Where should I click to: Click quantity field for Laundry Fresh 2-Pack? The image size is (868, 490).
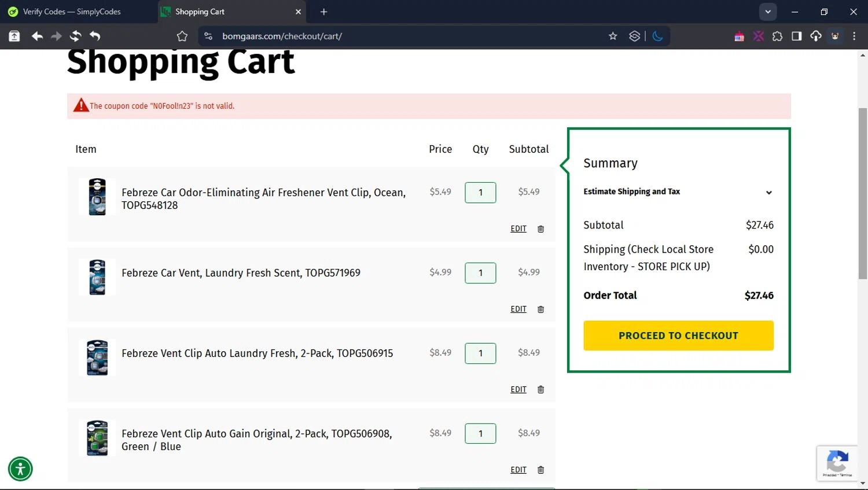pos(480,353)
